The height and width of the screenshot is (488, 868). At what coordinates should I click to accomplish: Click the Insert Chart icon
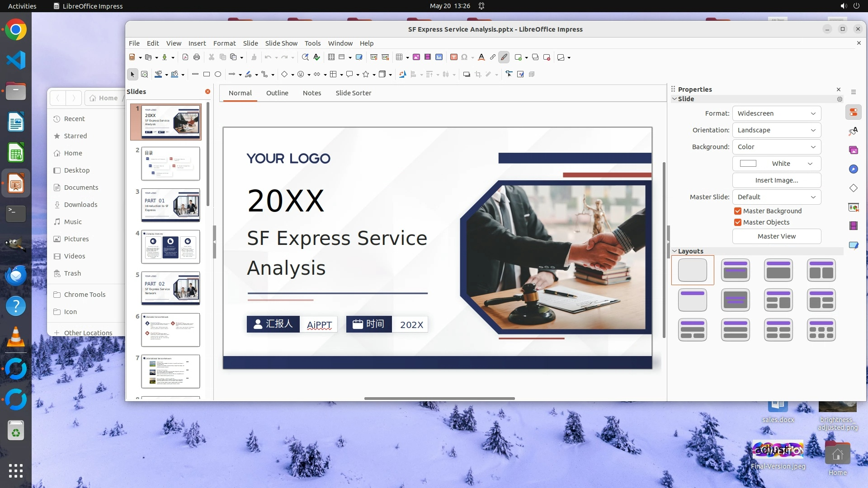pyautogui.click(x=439, y=57)
